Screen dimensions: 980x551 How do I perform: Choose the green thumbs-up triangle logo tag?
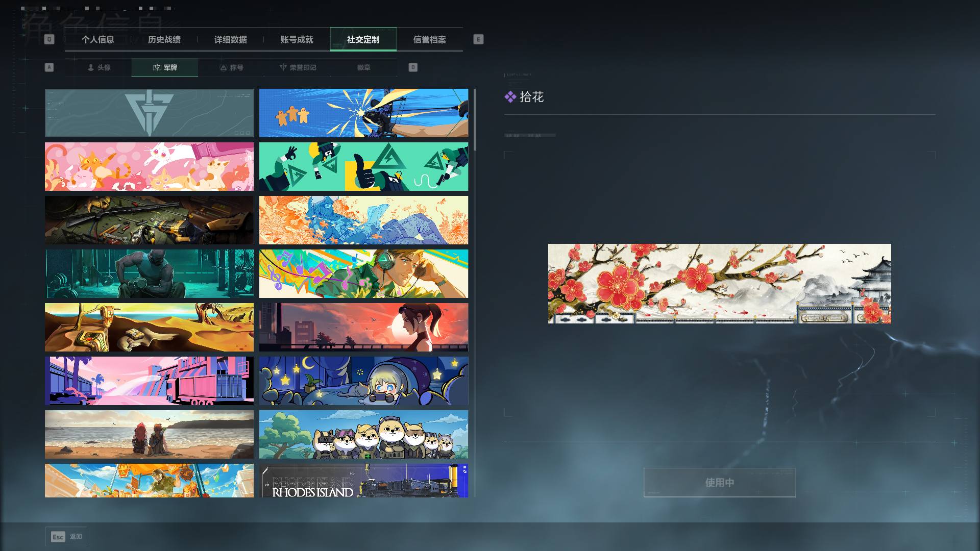coord(363,167)
